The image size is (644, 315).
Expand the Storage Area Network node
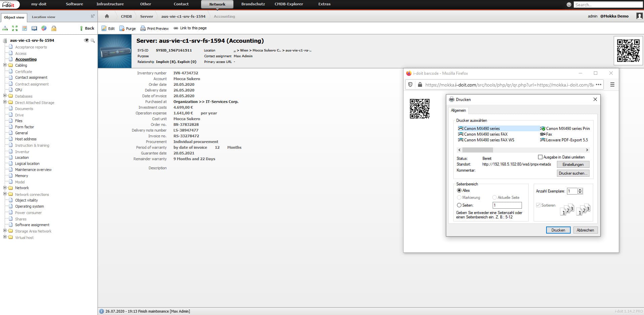coord(4,231)
